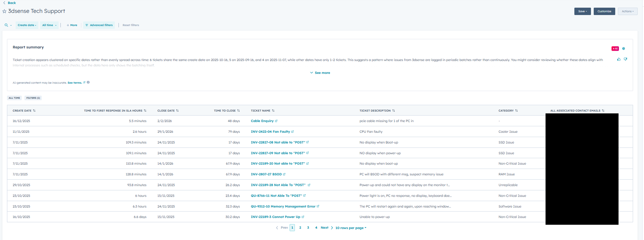The width and height of the screenshot is (644, 240).
Task: Open the Create date dropdown
Action: [x=27, y=25]
